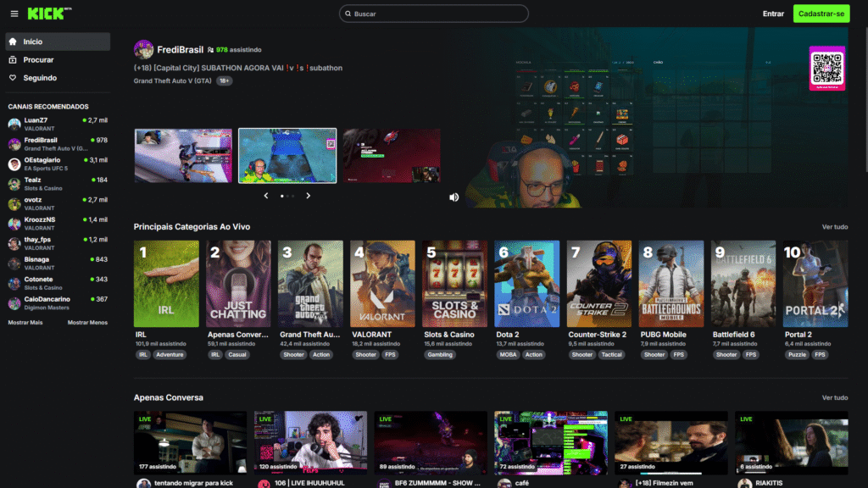Open FrediBrasil's avatar in featured header
This screenshot has height=488, width=868.
tap(143, 50)
